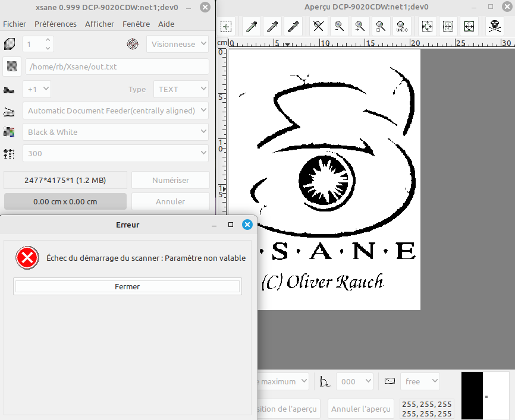Pick black point with dark pipette
Screen dimensions: 515x420
pos(293,26)
